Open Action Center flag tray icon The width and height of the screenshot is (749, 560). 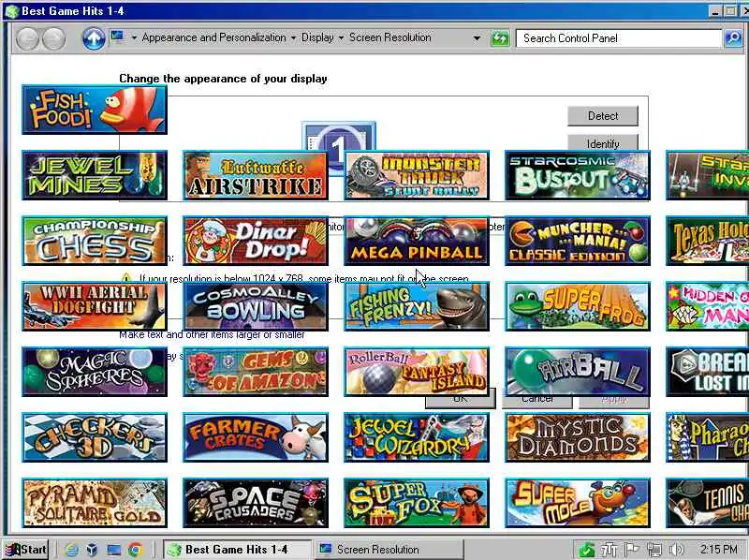click(x=631, y=550)
